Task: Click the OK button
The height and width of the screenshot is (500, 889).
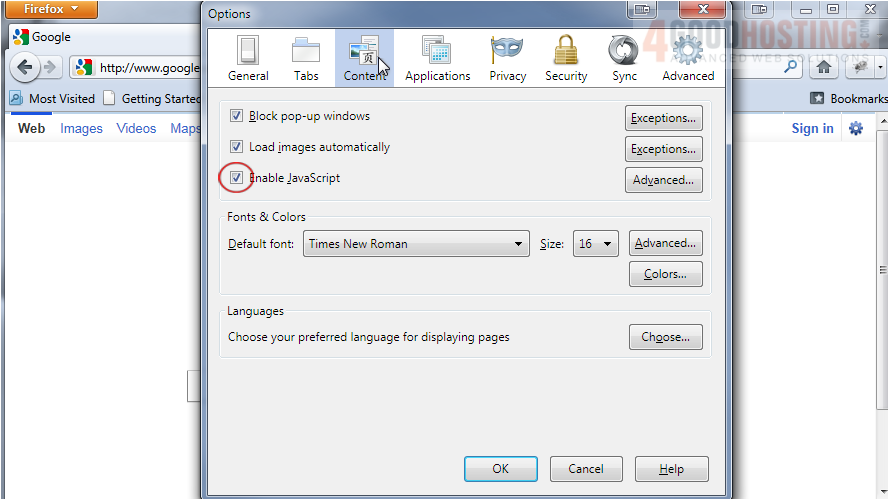Action: tap(500, 469)
